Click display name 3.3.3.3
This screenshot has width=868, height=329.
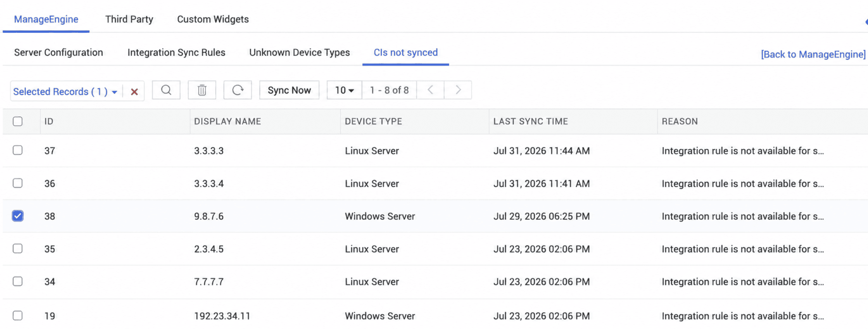click(x=209, y=151)
